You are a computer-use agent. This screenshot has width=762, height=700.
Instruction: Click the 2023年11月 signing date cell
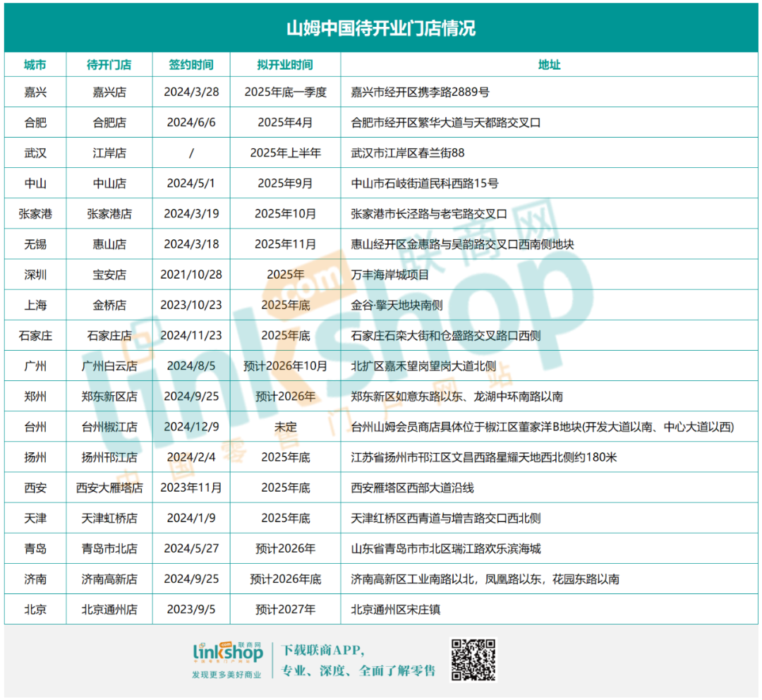click(x=191, y=488)
